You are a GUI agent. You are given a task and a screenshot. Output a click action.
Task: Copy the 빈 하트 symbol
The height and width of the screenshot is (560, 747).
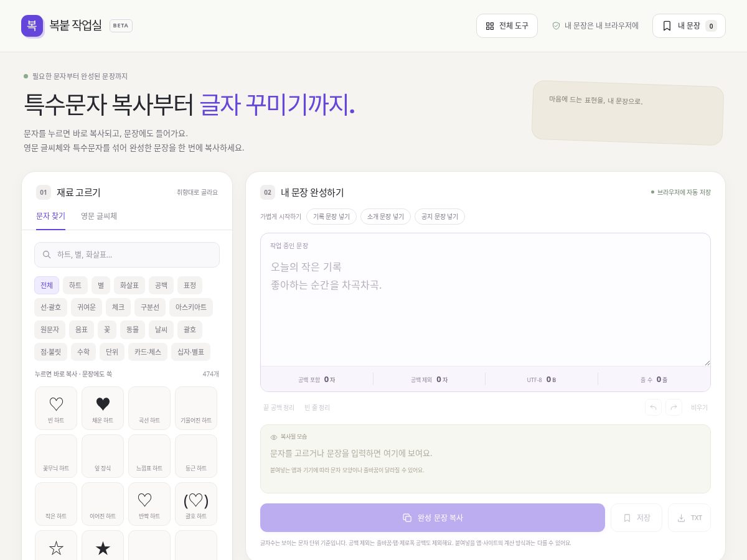click(x=56, y=408)
